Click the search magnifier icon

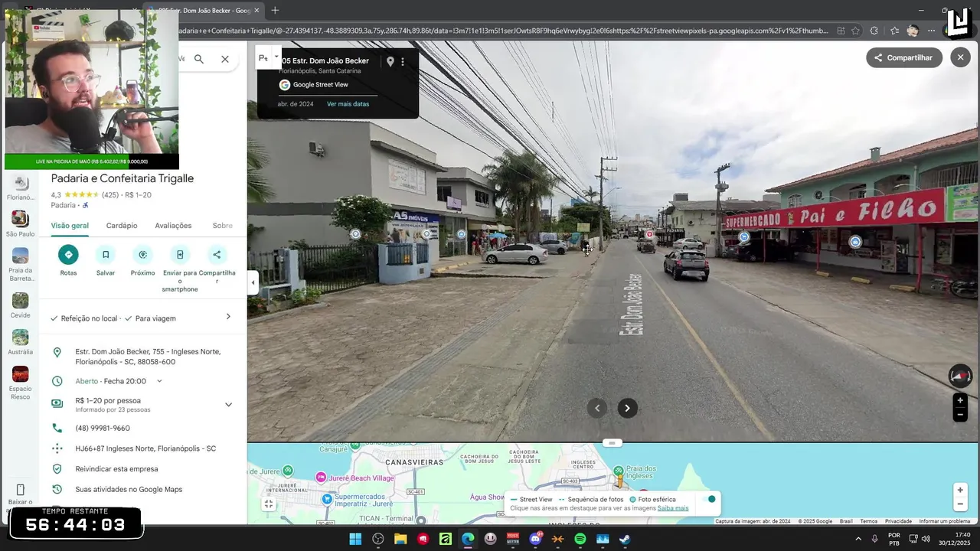pos(199,59)
